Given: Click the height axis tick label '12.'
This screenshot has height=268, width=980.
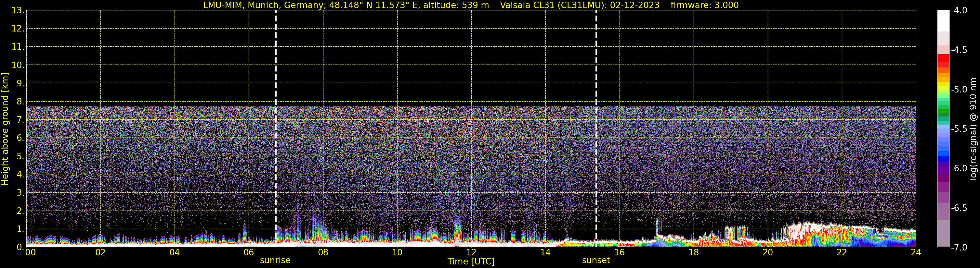Looking at the screenshot, I should coord(18,29).
